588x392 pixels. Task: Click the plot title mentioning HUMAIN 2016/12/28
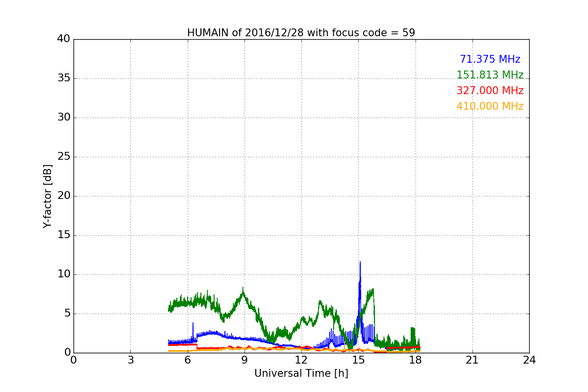(x=301, y=33)
